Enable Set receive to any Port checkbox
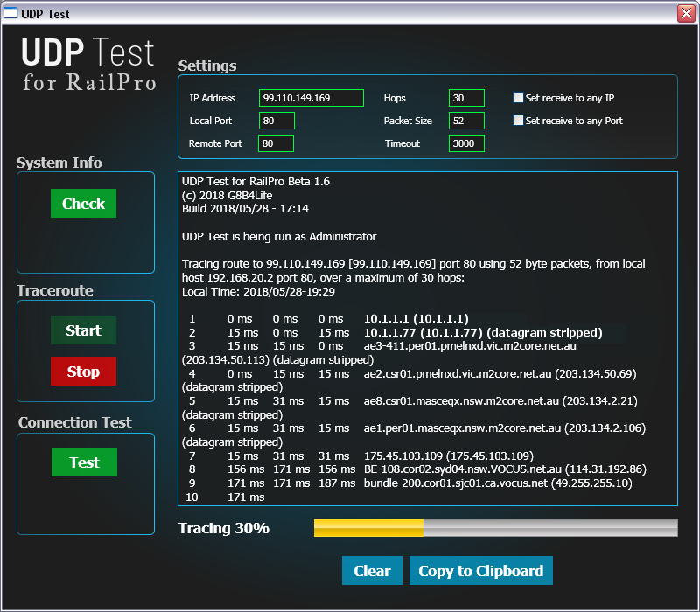700x612 pixels. pyautogui.click(x=519, y=121)
